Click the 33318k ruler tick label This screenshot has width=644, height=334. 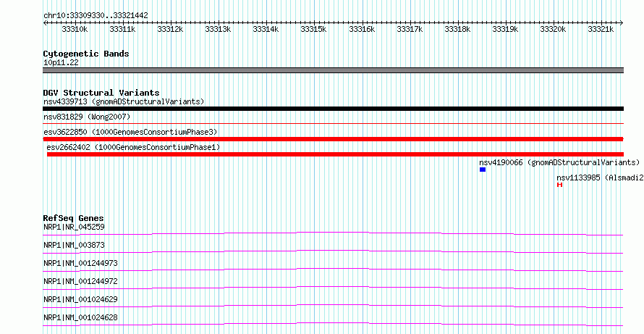point(457,29)
